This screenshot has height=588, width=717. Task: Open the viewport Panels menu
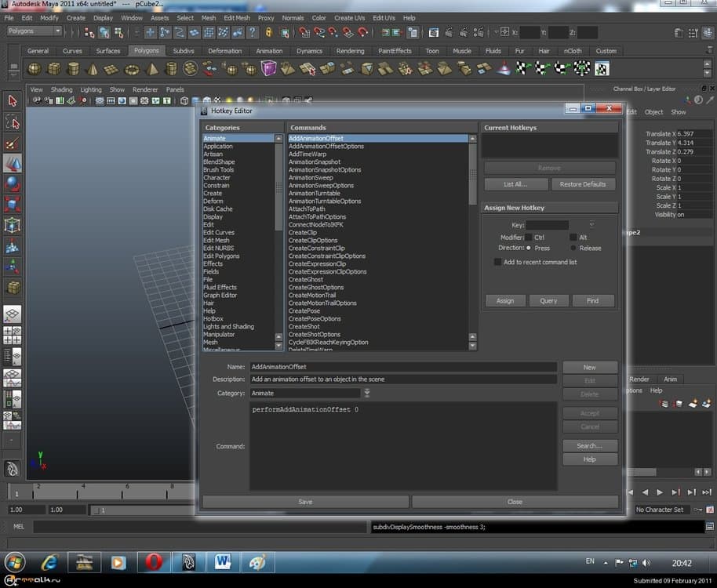[x=175, y=89]
